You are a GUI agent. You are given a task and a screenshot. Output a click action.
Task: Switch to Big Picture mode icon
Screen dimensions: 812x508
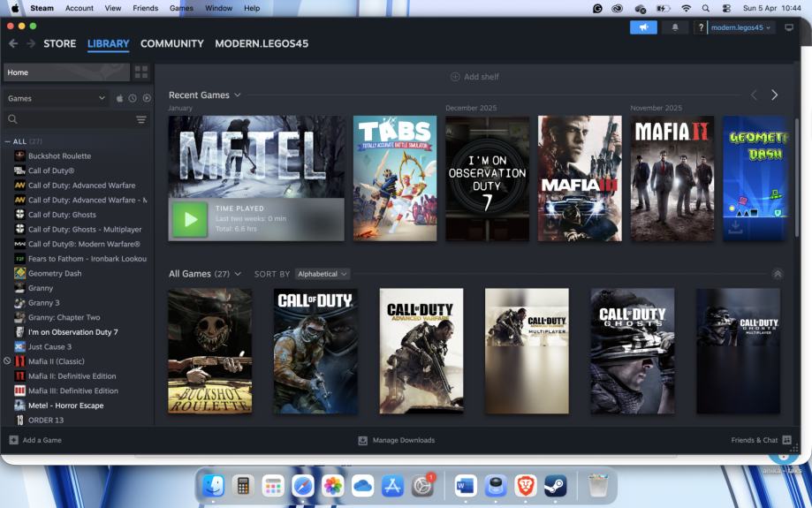coord(789,27)
